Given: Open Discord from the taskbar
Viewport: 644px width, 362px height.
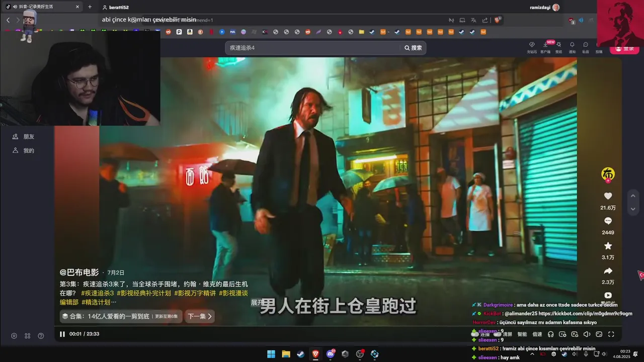Looking at the screenshot, I should click(331, 354).
